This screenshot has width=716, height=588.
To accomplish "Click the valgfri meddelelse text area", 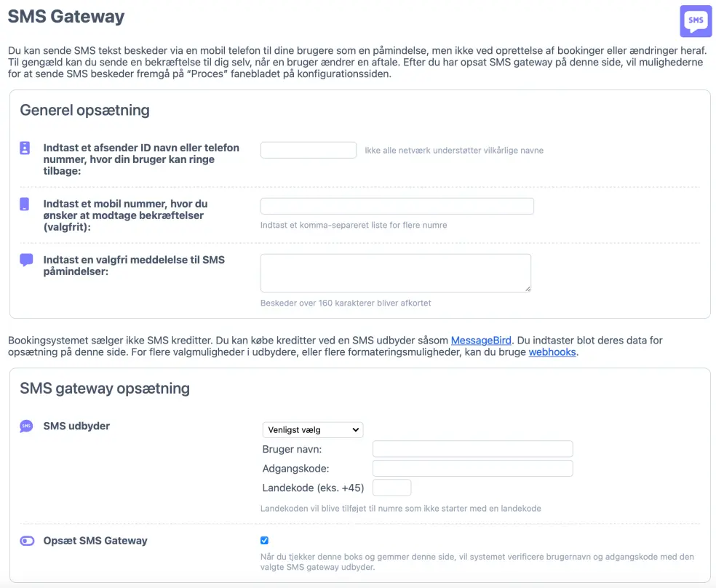I will (x=395, y=273).
